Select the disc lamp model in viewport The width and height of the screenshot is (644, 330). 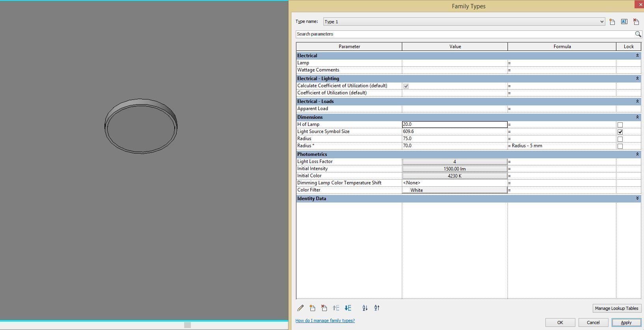pyautogui.click(x=141, y=126)
